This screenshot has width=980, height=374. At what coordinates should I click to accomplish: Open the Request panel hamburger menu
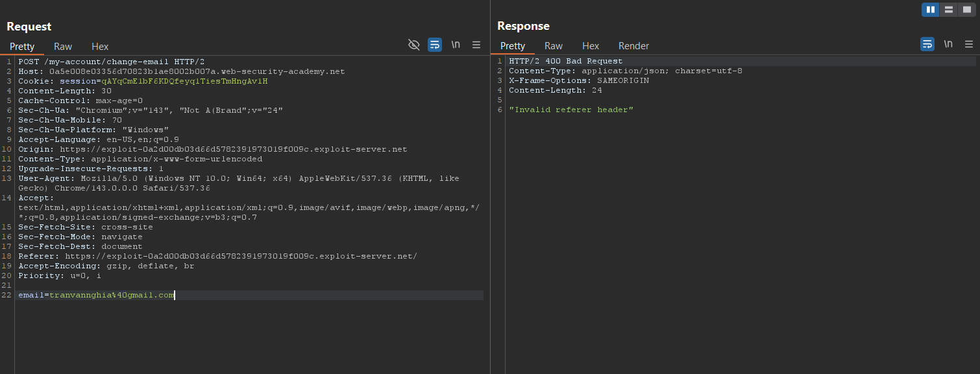coord(476,45)
